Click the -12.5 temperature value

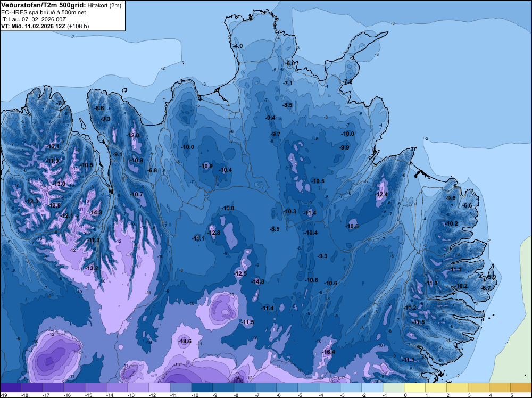click(x=240, y=273)
